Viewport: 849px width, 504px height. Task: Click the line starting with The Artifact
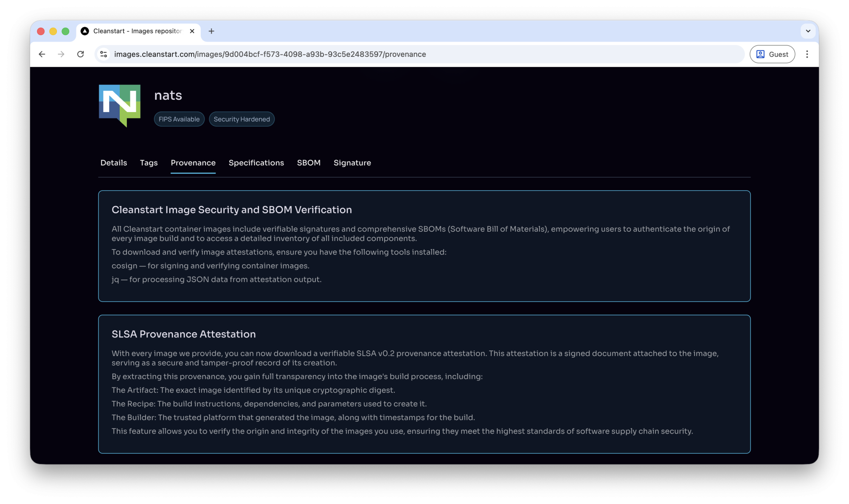tap(253, 390)
